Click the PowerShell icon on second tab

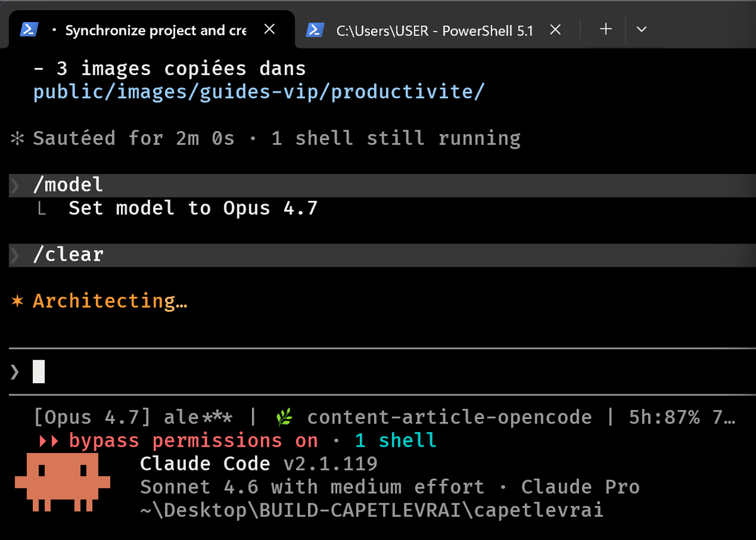click(315, 30)
